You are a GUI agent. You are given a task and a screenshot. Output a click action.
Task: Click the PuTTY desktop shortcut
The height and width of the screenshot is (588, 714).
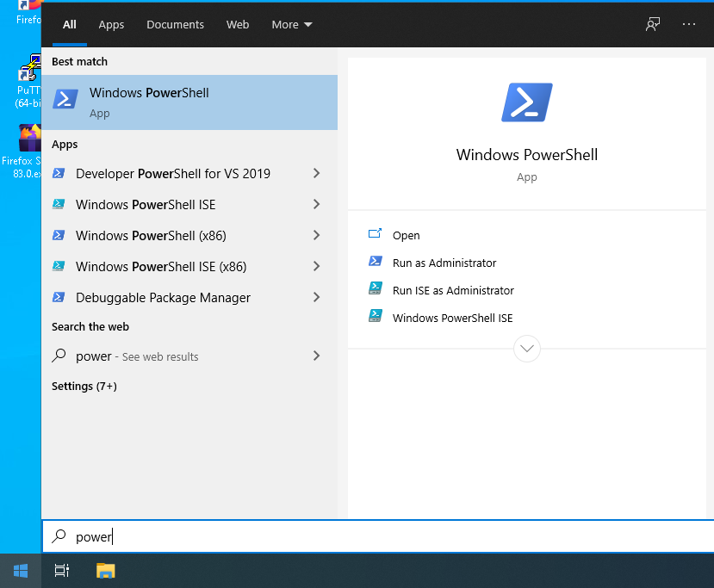coord(28,81)
